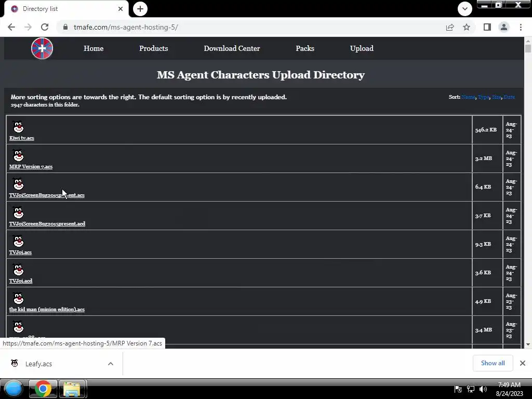Click the address bar URL field
Image resolution: width=532 pixels, height=399 pixels.
click(x=251, y=27)
